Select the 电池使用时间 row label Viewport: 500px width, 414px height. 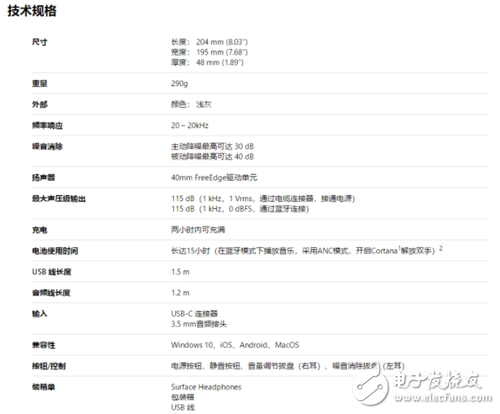coord(55,251)
